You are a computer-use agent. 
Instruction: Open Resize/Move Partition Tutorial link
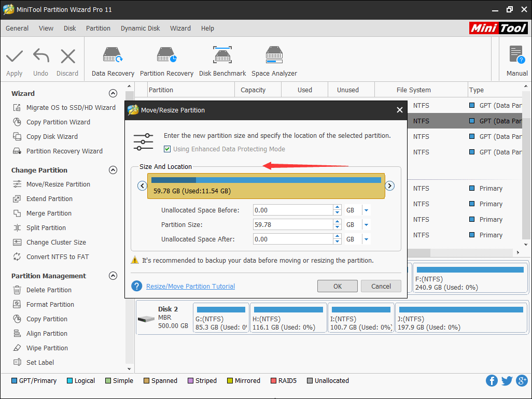[190, 286]
